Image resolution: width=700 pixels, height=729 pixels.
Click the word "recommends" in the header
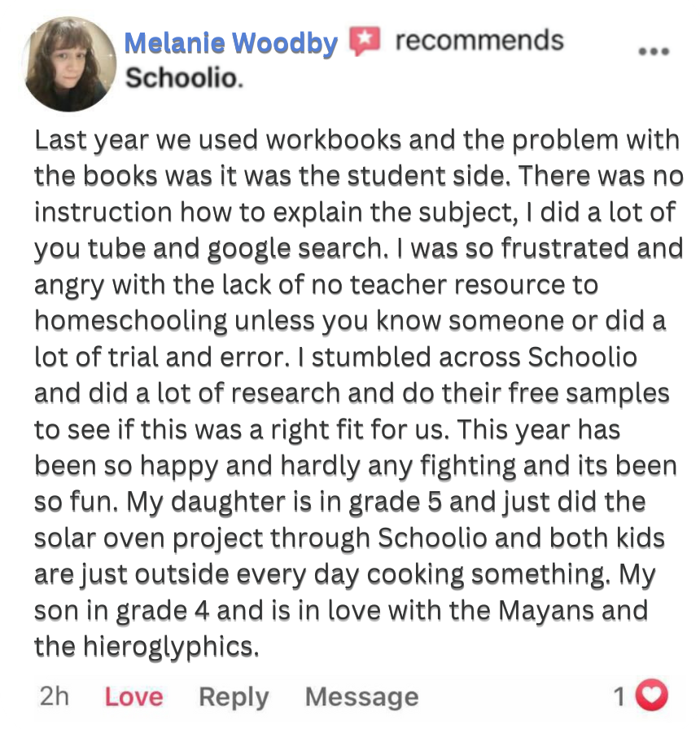point(479,41)
